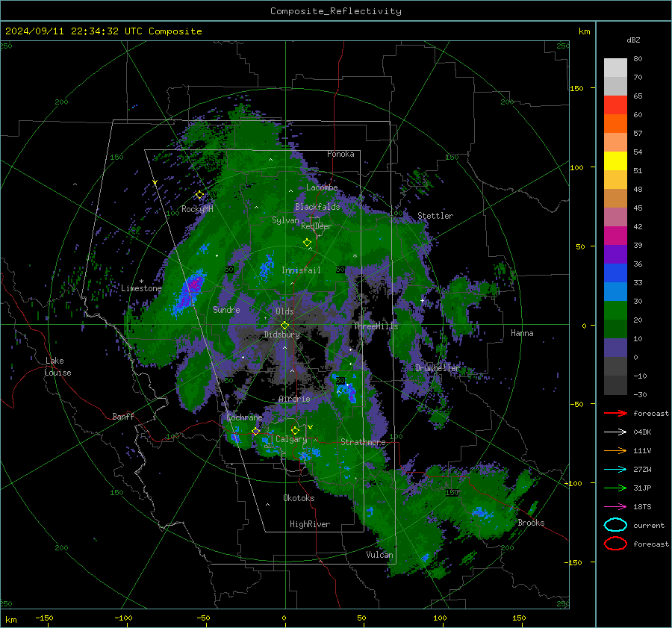This screenshot has height=628, width=672.
Task: Click the bright green 30-20 dBZ swatch
Action: (615, 311)
